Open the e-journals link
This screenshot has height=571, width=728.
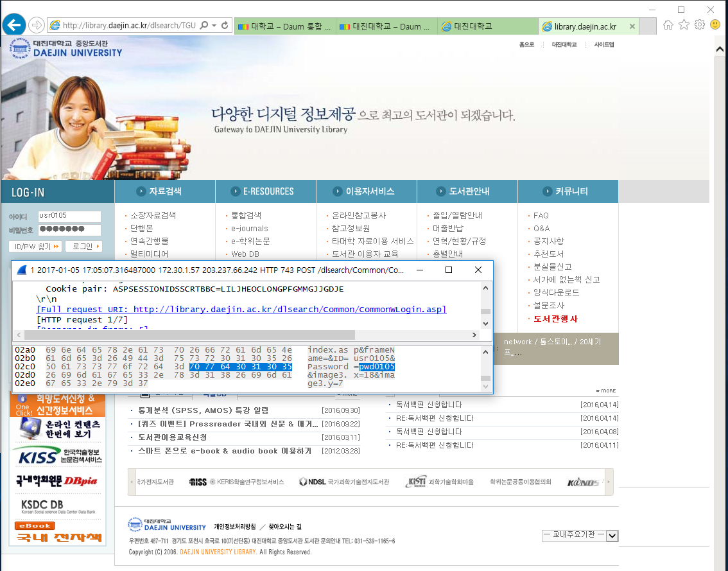tap(250, 229)
